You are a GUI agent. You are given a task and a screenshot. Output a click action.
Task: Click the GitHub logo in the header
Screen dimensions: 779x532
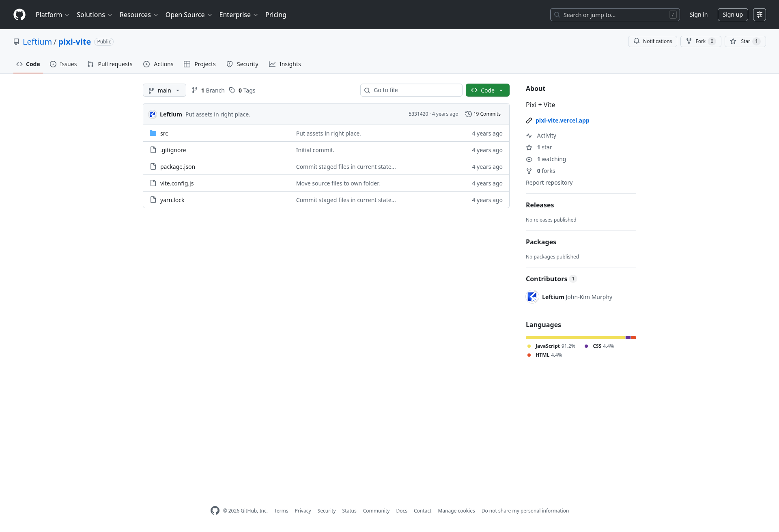tap(19, 15)
